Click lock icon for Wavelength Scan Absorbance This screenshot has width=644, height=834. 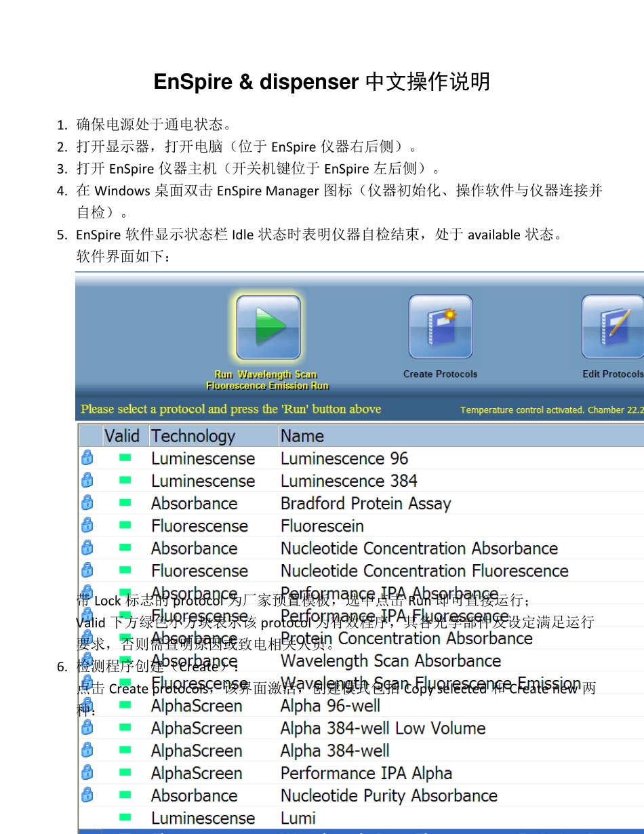87,660
